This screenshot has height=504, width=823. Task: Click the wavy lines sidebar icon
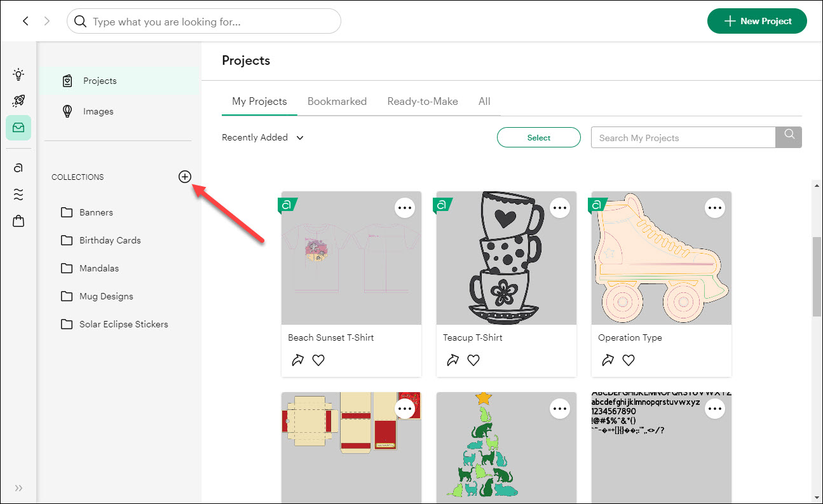[18, 194]
